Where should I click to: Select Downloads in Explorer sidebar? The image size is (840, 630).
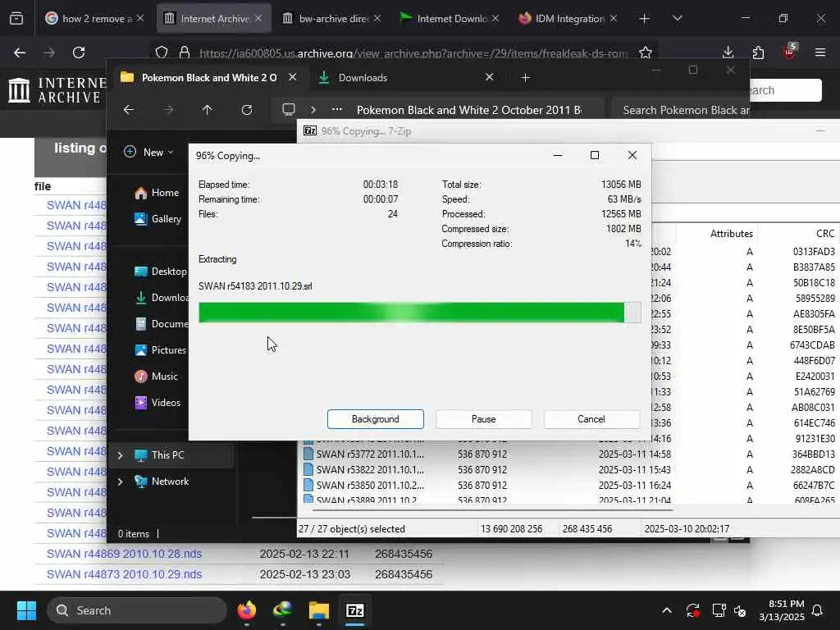click(160, 297)
